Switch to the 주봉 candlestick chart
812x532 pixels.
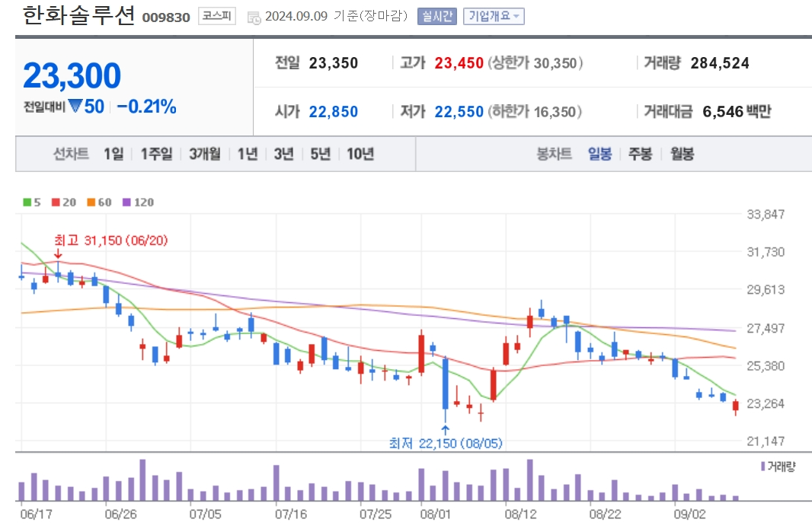(640, 154)
